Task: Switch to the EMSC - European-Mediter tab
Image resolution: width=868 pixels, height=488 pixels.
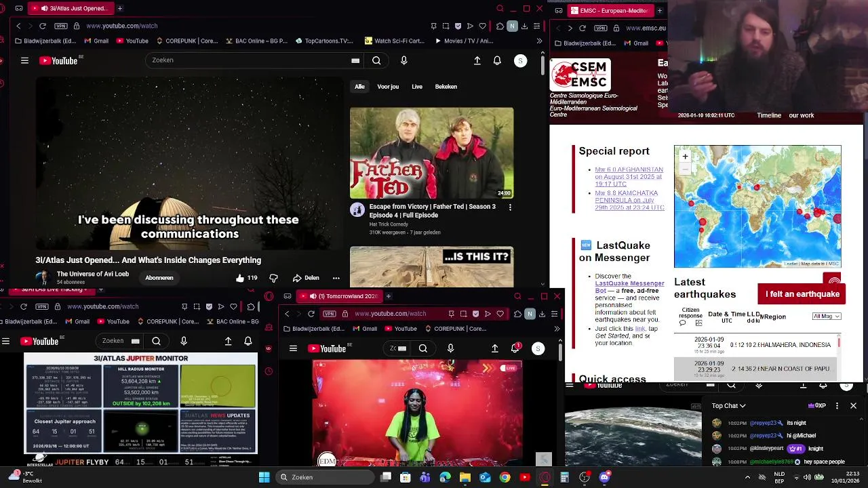Action: [x=611, y=10]
